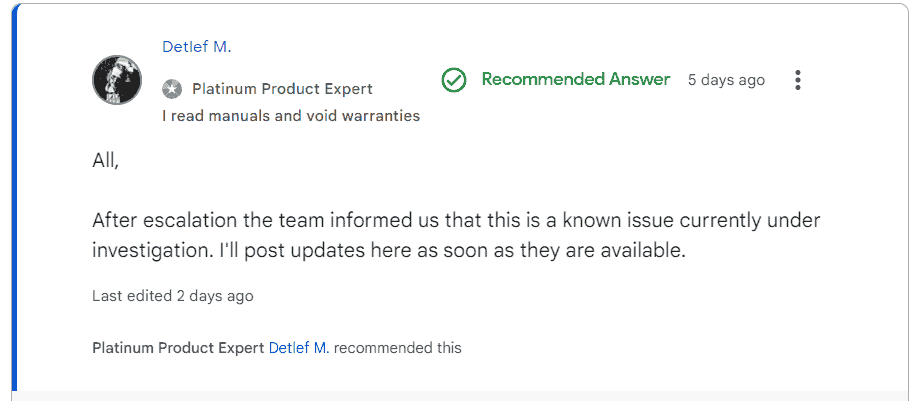Click the Last edited 2 days ago note
The height and width of the screenshot is (401, 913).
172,296
